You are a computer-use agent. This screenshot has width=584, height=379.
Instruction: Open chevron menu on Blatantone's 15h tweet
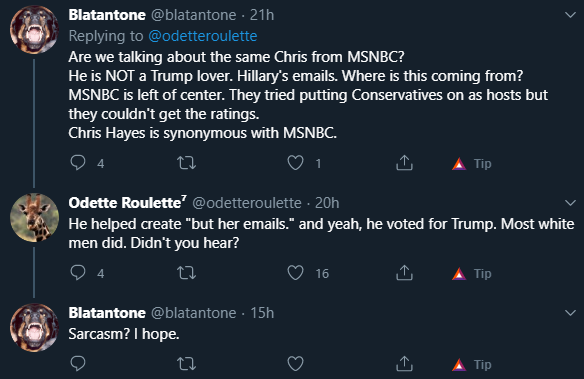coord(570,313)
